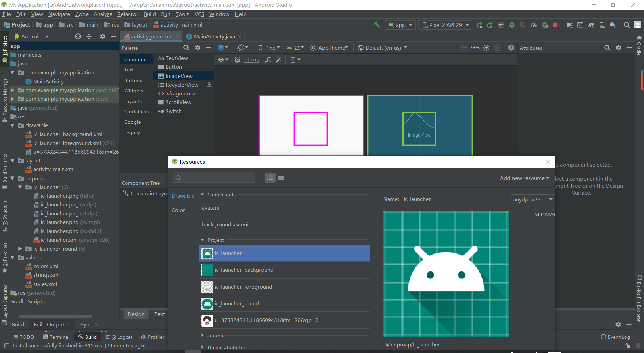
Task: Click the layout warnings exclamation icon
Action: [511, 48]
